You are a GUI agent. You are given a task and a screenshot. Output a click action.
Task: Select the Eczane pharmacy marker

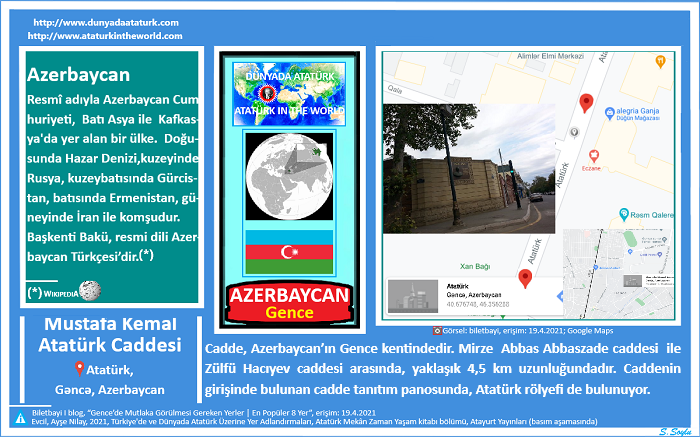click(x=594, y=156)
